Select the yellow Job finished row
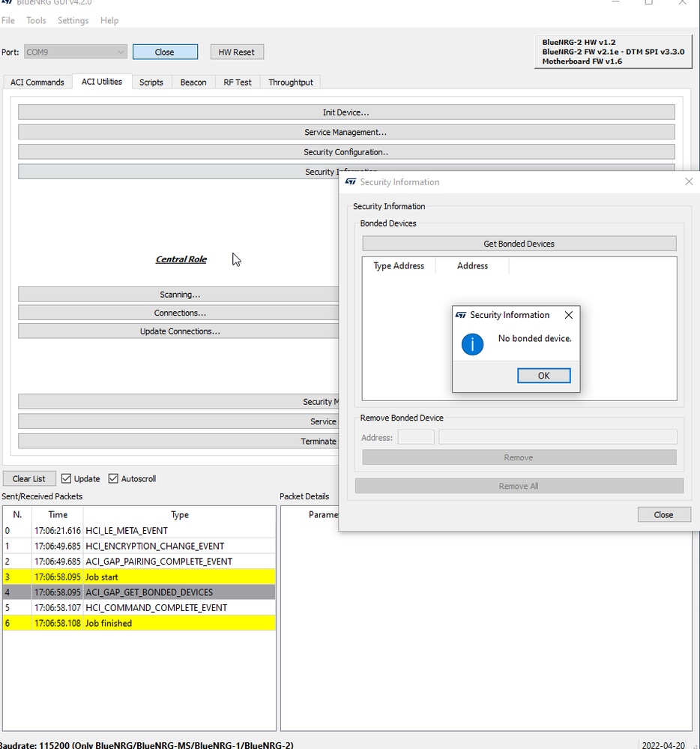Screen dimensions: 700x749 click(x=139, y=623)
